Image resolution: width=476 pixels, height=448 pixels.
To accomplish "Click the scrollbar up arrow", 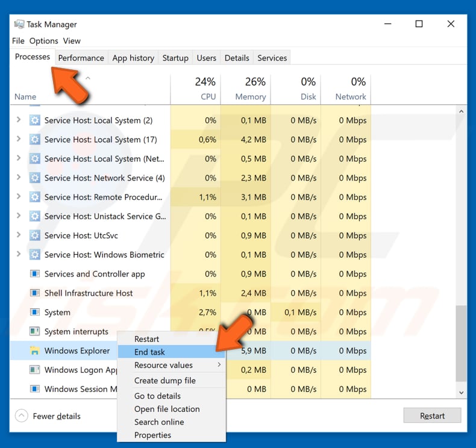I will [x=461, y=111].
